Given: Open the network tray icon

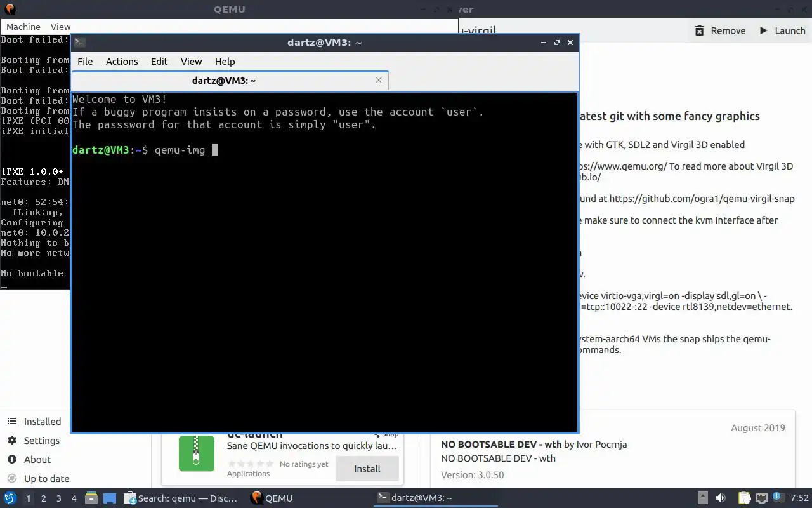Looking at the screenshot, I should click(x=761, y=498).
